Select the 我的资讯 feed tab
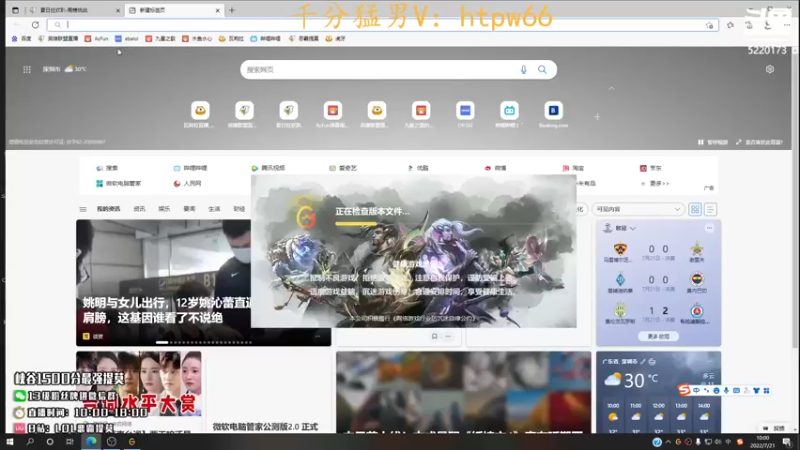The height and width of the screenshot is (450, 800). [108, 209]
